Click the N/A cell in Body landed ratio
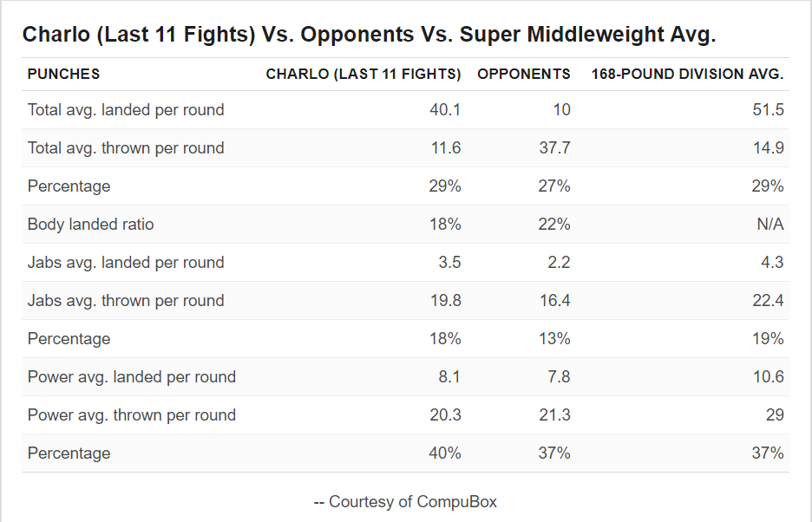Screen dimensions: 812x522 [770, 225]
